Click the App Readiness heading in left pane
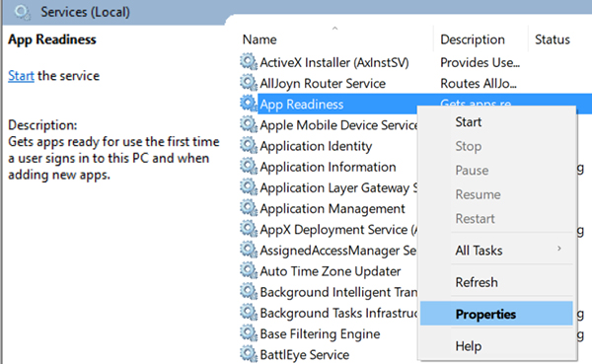Image resolution: width=592 pixels, height=364 pixels. [52, 39]
